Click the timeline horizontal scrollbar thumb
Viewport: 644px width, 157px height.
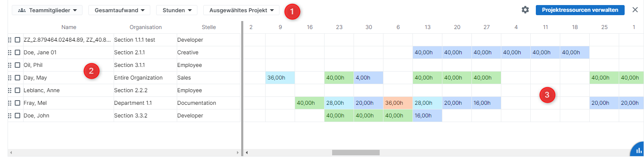point(356,152)
